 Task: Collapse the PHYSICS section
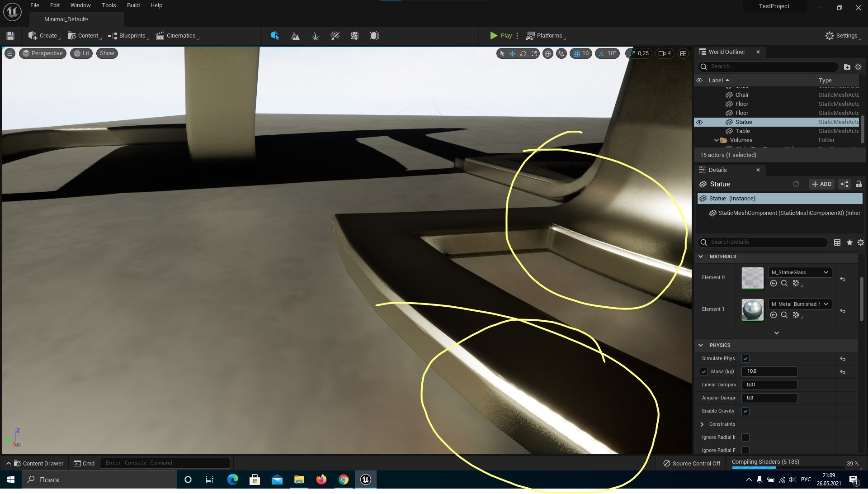pyautogui.click(x=701, y=346)
